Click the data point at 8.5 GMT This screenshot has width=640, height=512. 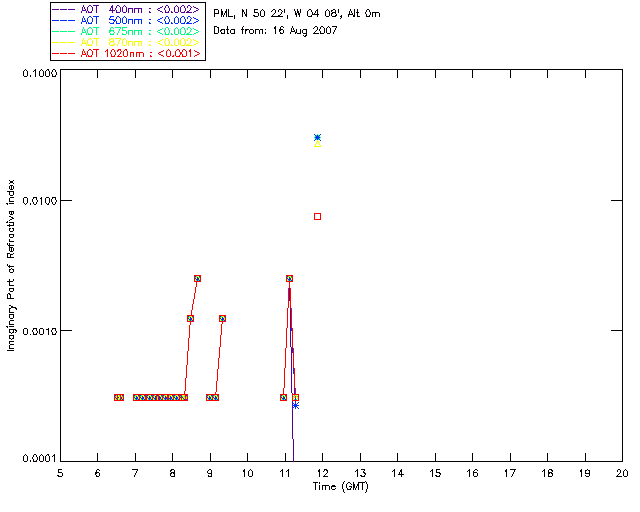(190, 318)
